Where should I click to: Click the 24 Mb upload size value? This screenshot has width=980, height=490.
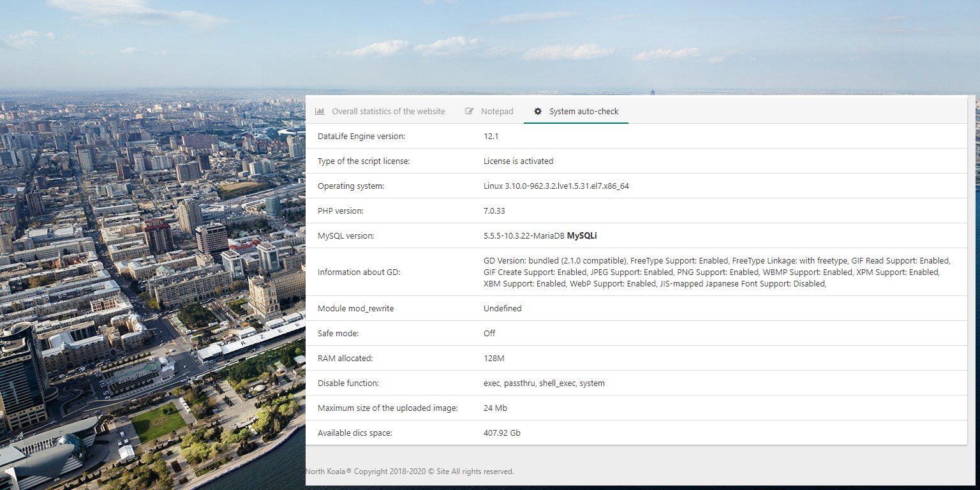click(x=495, y=408)
